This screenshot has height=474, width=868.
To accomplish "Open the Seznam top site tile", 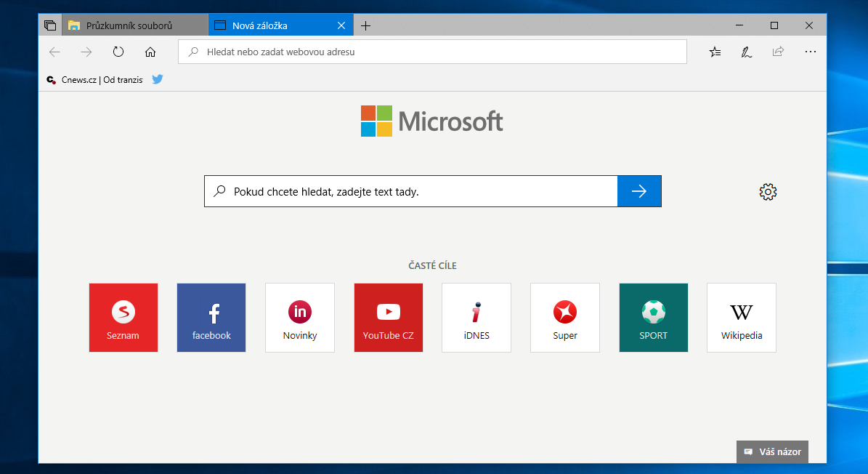I will pos(123,318).
